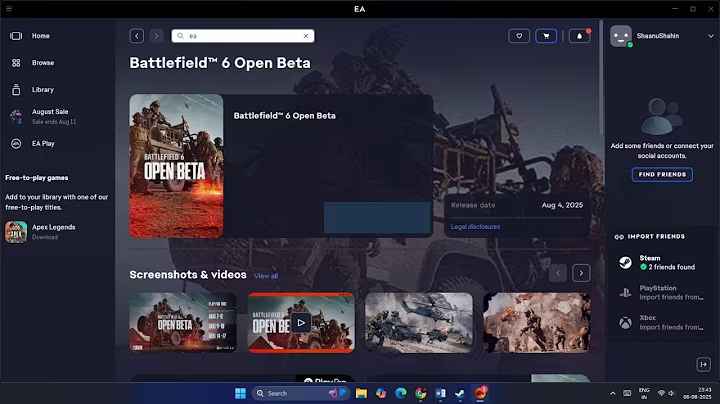The height and width of the screenshot is (404, 720).
Task: Click the Steam logo icon
Action: [625, 263]
